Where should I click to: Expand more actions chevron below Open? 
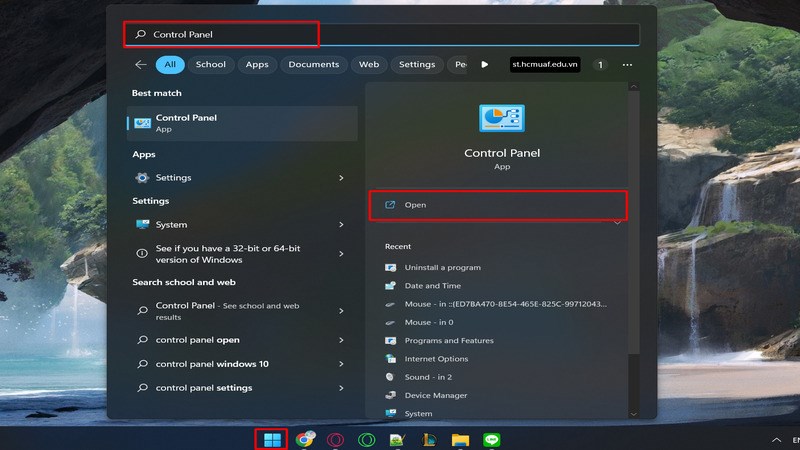click(617, 223)
